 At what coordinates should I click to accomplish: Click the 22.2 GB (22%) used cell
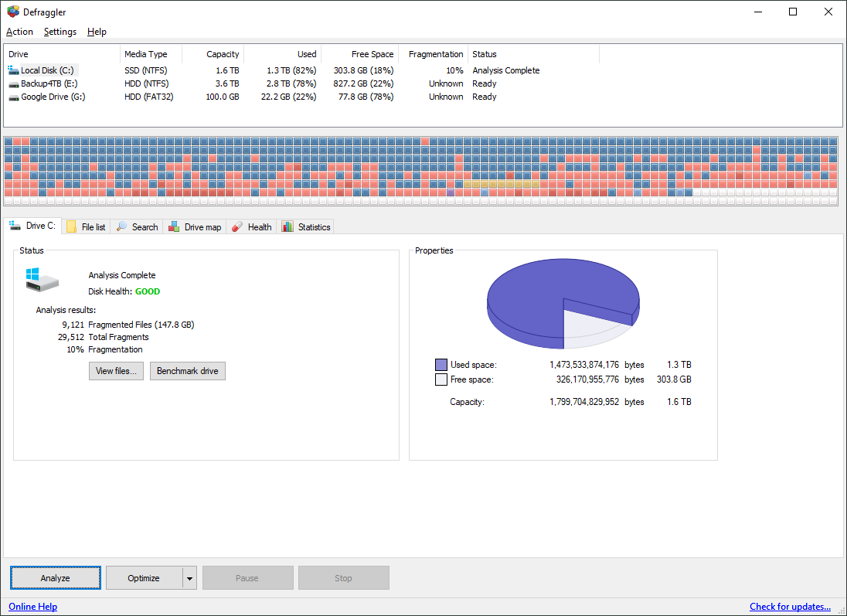(288, 97)
